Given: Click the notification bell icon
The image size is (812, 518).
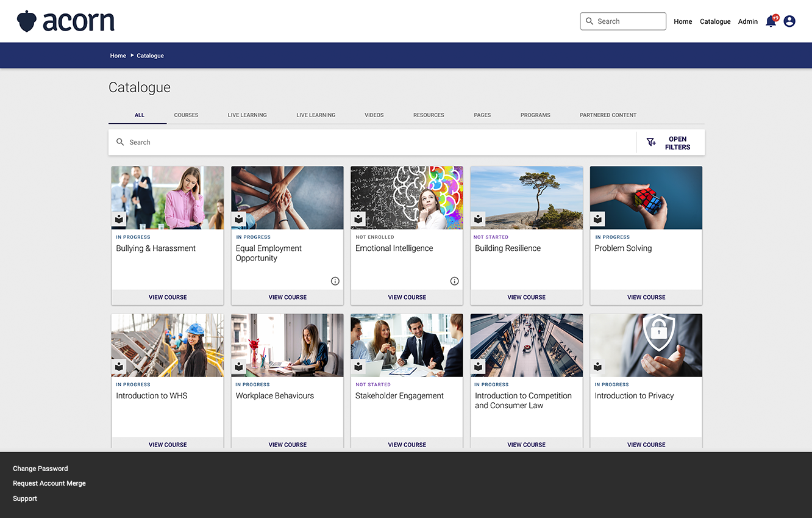Looking at the screenshot, I should click(770, 21).
